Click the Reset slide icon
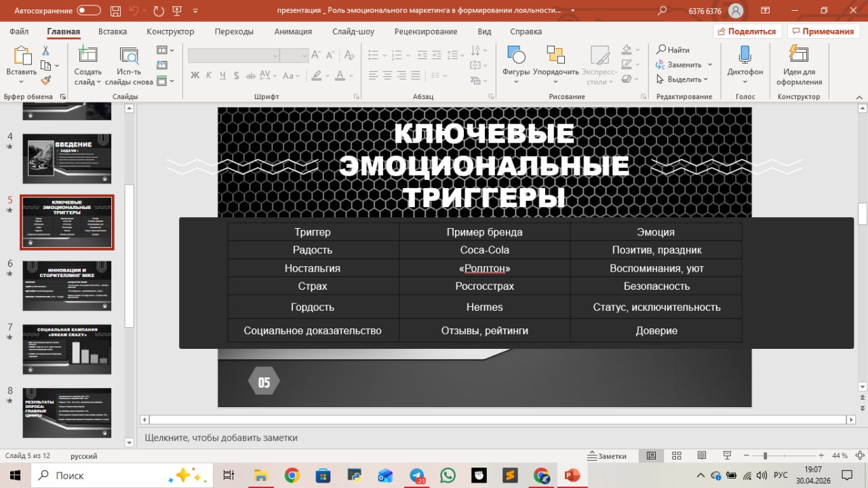The width and height of the screenshot is (868, 488). coord(162,65)
